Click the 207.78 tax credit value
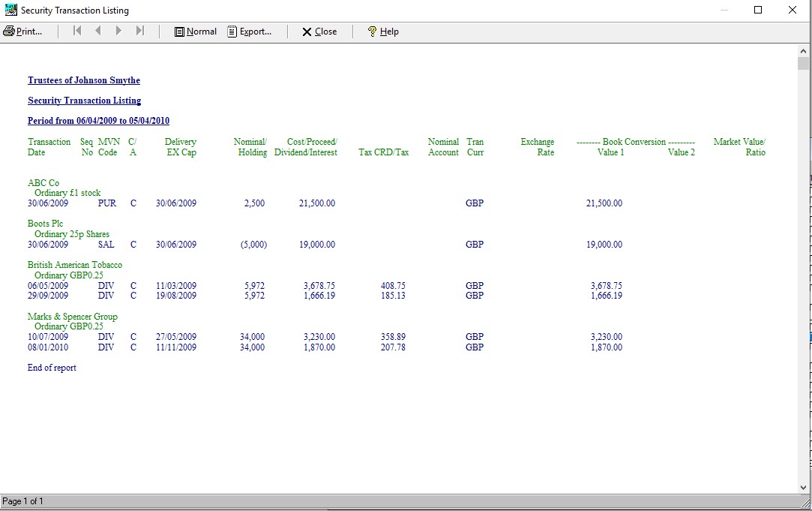The image size is (812, 511). point(393,347)
